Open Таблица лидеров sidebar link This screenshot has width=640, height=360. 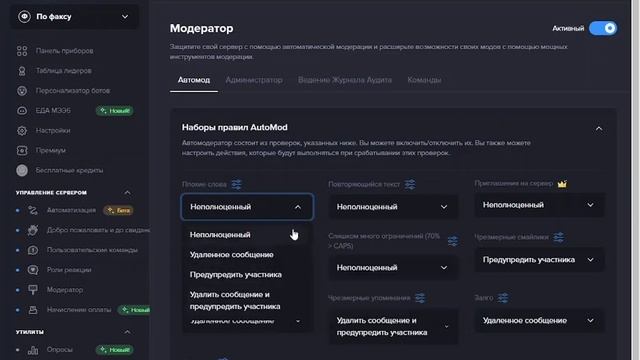point(64,71)
